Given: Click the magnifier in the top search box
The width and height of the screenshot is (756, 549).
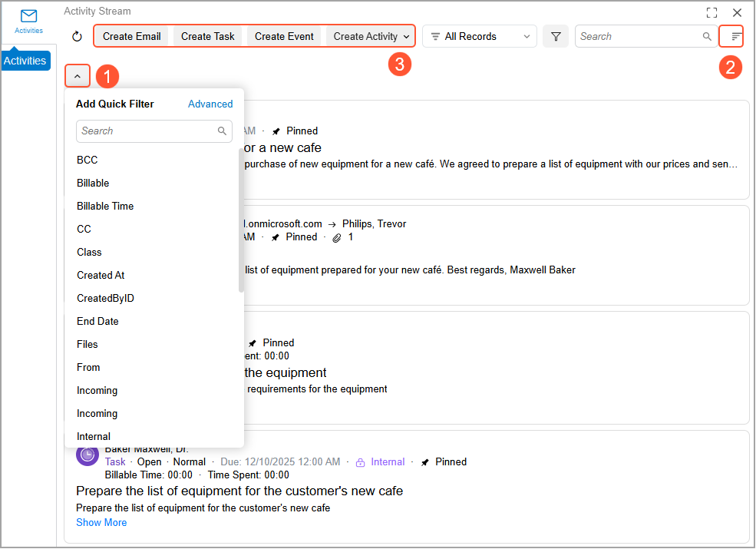Looking at the screenshot, I should (x=707, y=37).
